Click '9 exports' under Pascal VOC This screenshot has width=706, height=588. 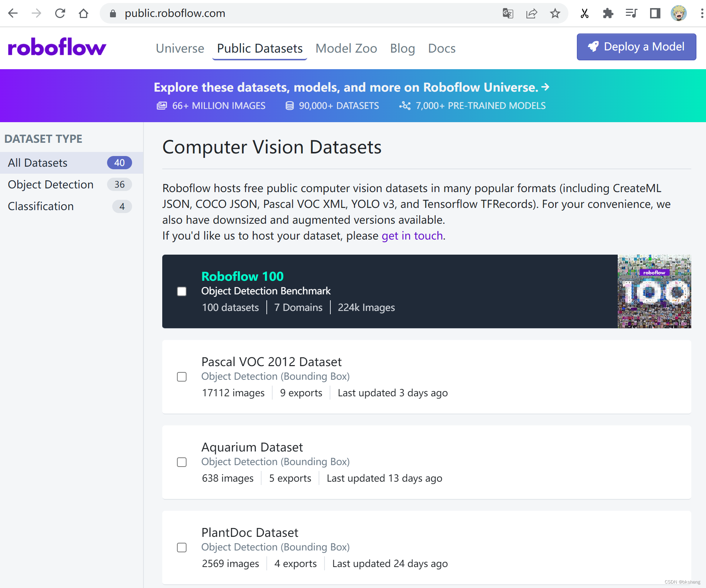tap(301, 393)
